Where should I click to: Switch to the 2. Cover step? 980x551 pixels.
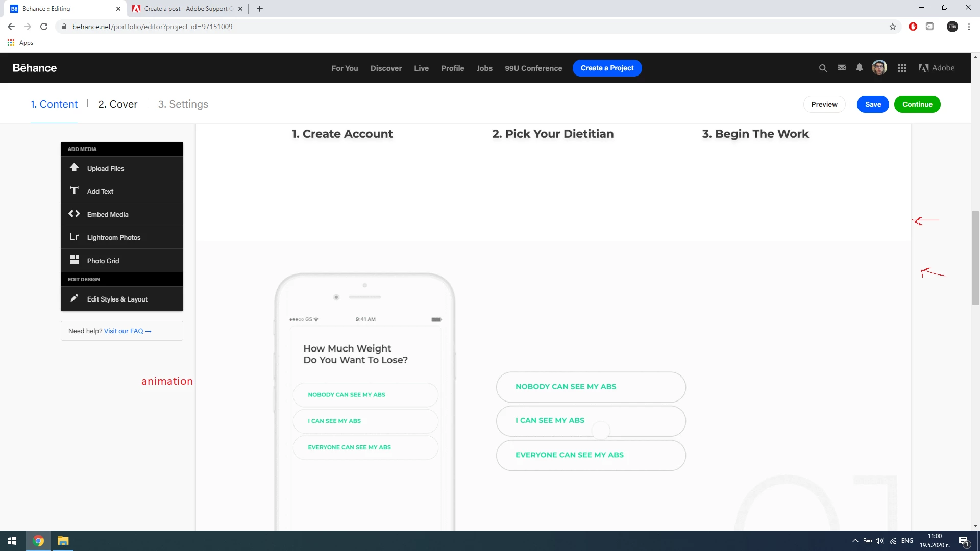[117, 104]
